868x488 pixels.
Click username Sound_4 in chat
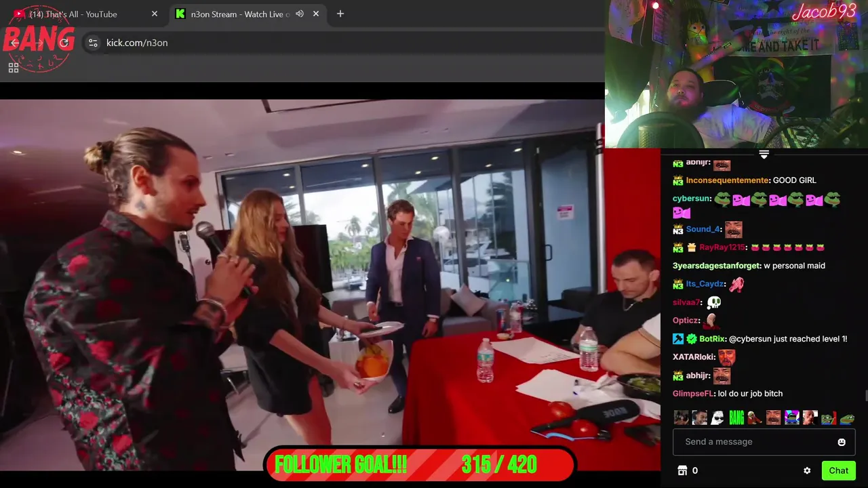703,229
